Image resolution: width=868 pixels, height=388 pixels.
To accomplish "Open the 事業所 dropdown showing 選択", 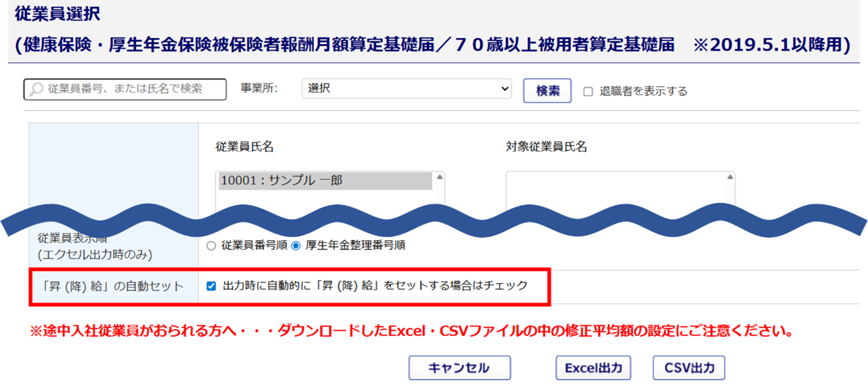I will (406, 89).
